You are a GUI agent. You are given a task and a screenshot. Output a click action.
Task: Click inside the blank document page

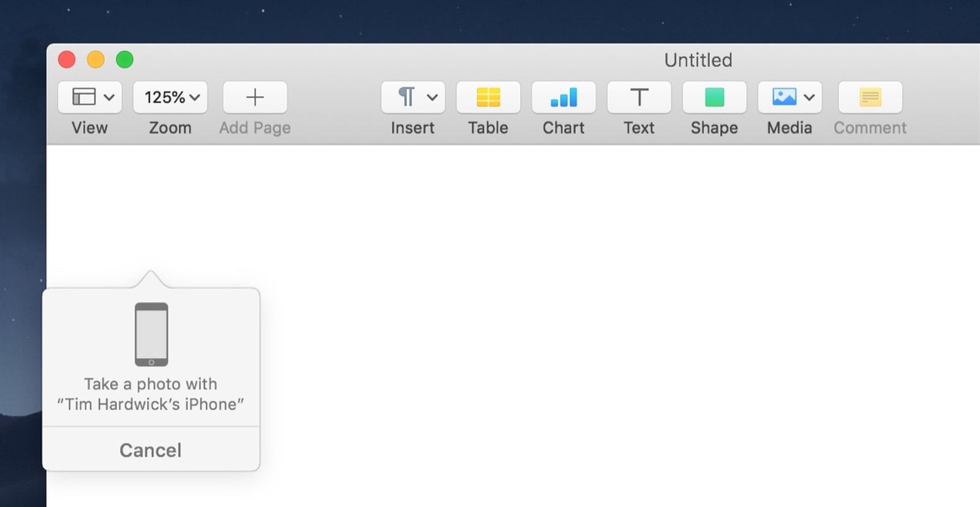[551, 306]
